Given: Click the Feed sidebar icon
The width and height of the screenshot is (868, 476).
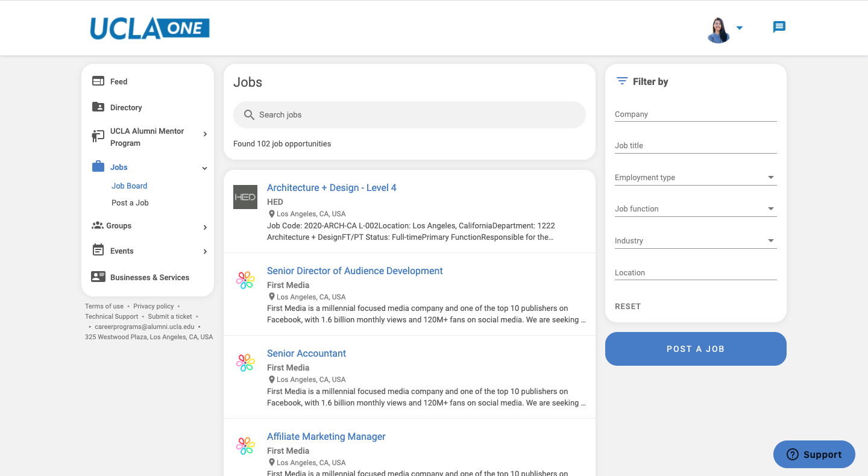Looking at the screenshot, I should click(x=98, y=81).
